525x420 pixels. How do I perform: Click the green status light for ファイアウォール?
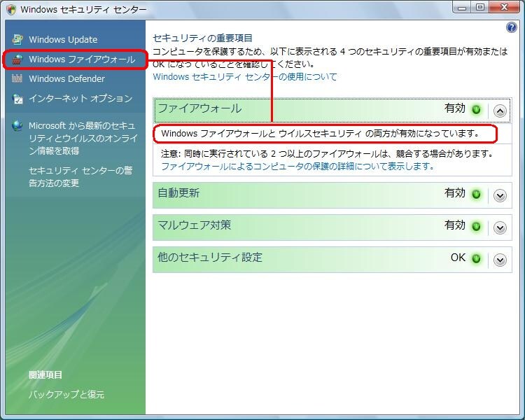(x=476, y=109)
